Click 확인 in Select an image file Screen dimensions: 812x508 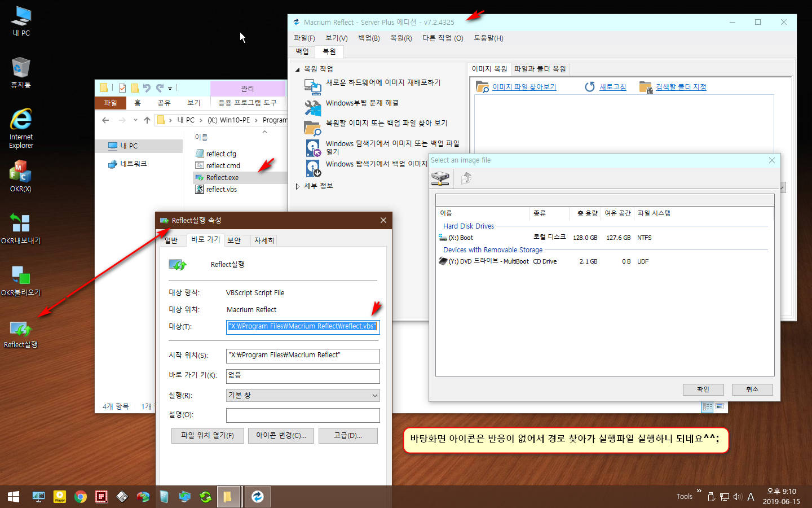pos(703,389)
